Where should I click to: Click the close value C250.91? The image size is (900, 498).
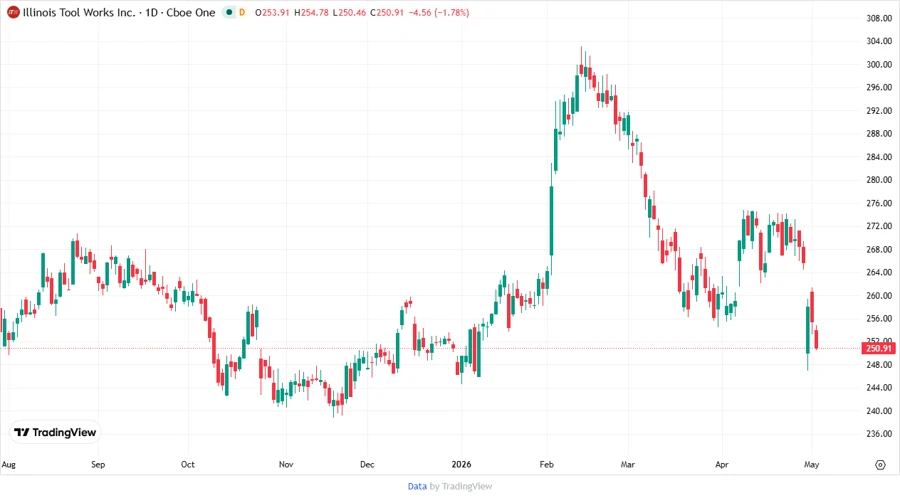point(387,12)
